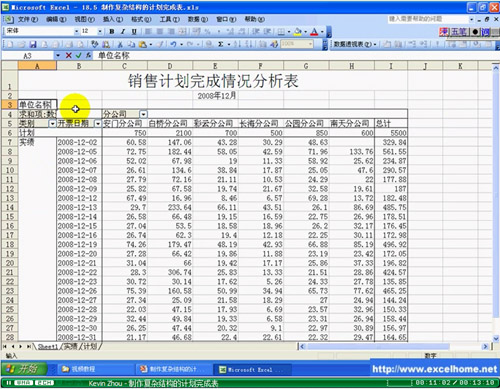Click the Undo arrow icon
Screen dimensions: 500x389
[173, 44]
